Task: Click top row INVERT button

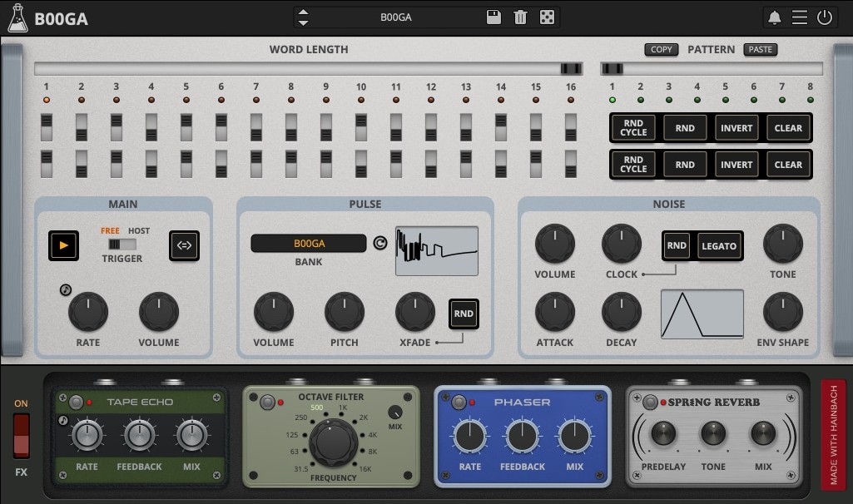Action: tap(736, 128)
